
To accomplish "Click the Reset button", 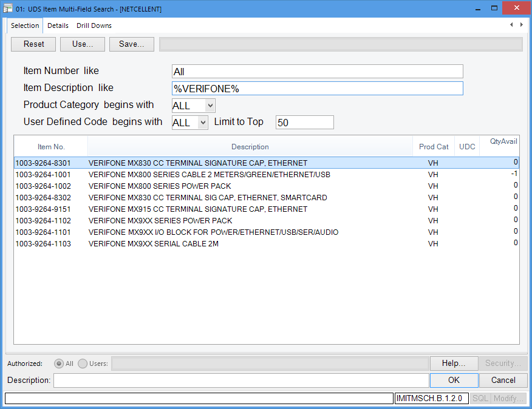I will pos(33,44).
